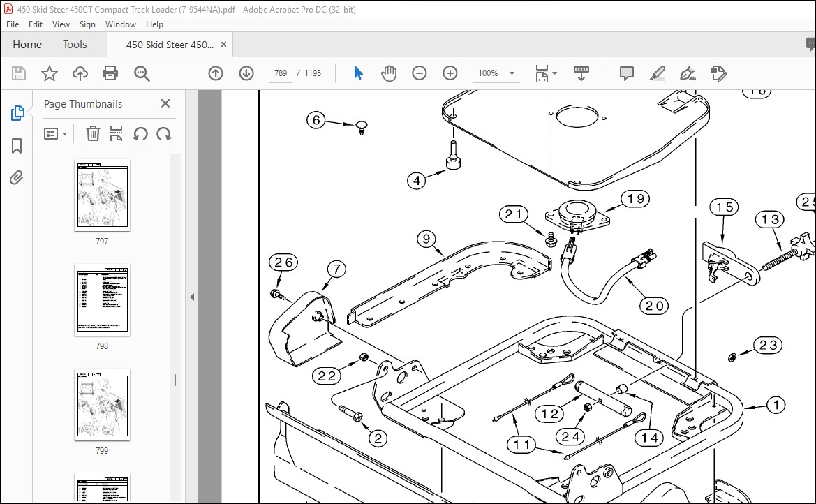
Task: Select page 798 thumbnail
Action: [102, 300]
